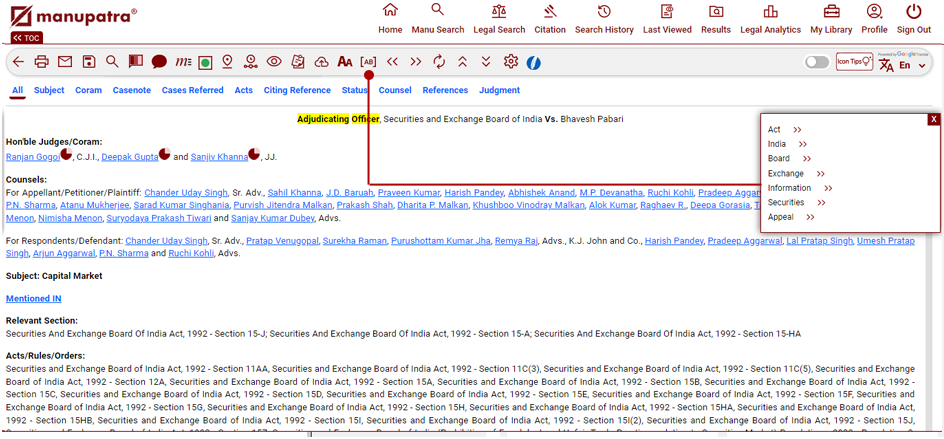Viewport: 944px width, 439px height.
Task: Click the Icon Tips button
Action: [x=854, y=62]
